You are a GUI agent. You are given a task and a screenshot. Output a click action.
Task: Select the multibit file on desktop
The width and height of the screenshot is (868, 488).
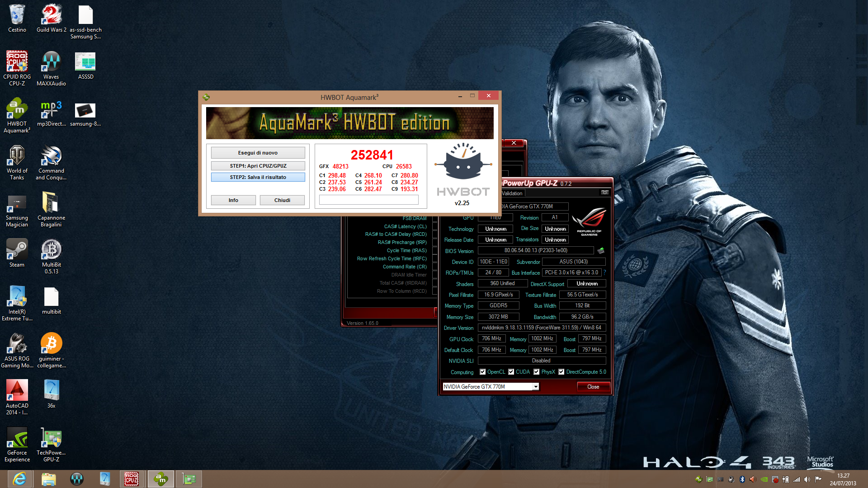[x=52, y=301]
